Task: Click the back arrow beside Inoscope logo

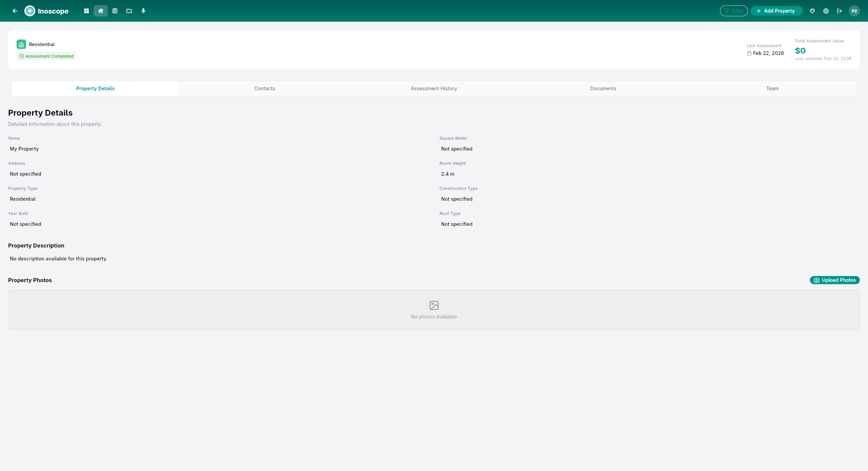Action: point(15,10)
